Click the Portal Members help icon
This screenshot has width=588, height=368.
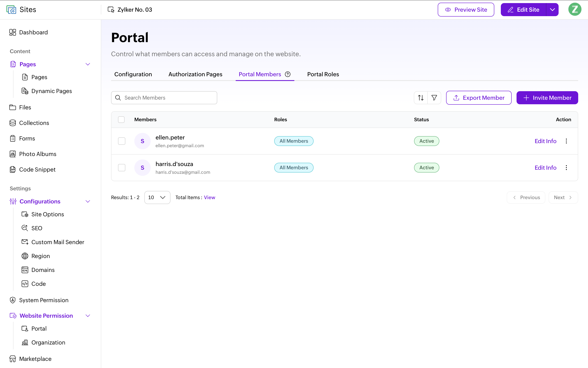point(288,74)
